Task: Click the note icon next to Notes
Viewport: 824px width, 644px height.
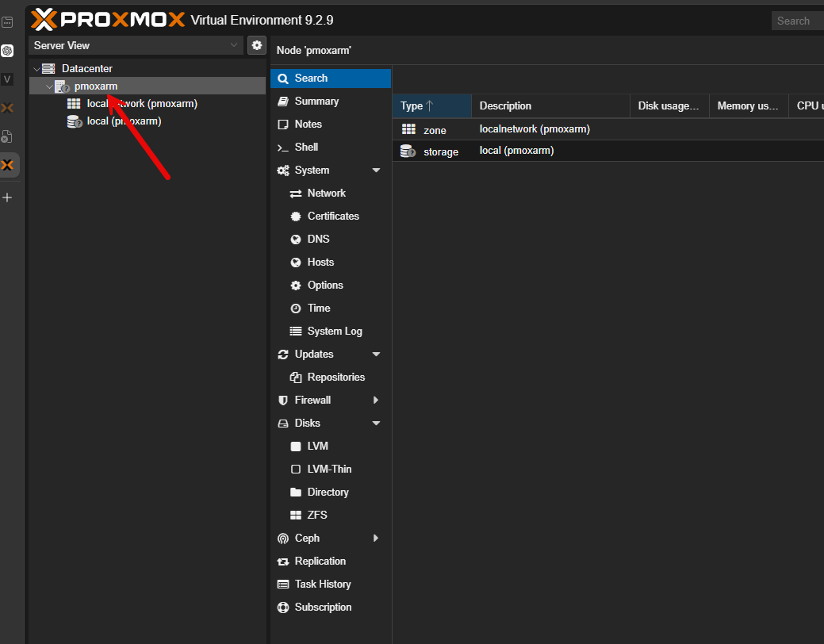Action: point(282,125)
